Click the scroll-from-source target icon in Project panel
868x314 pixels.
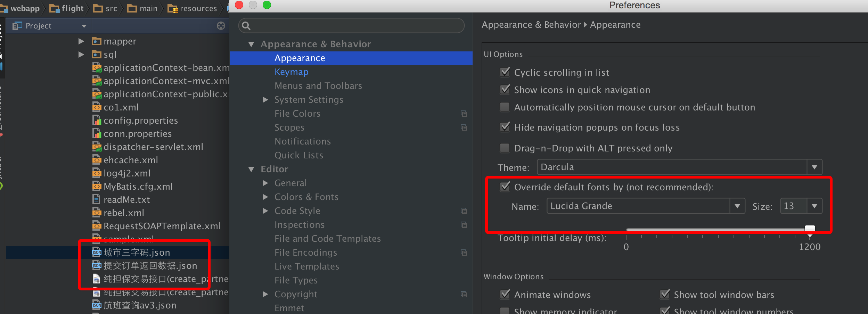click(221, 26)
